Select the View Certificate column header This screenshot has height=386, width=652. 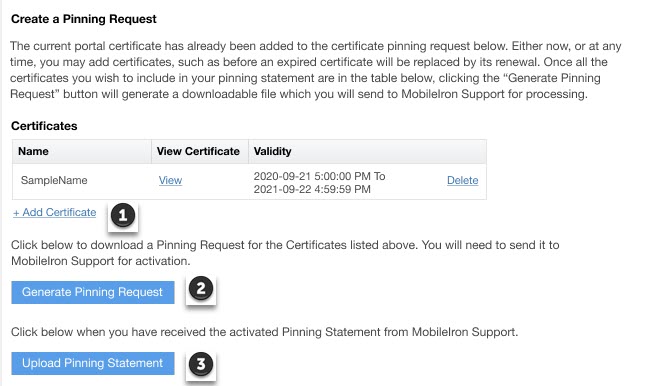tap(200, 151)
